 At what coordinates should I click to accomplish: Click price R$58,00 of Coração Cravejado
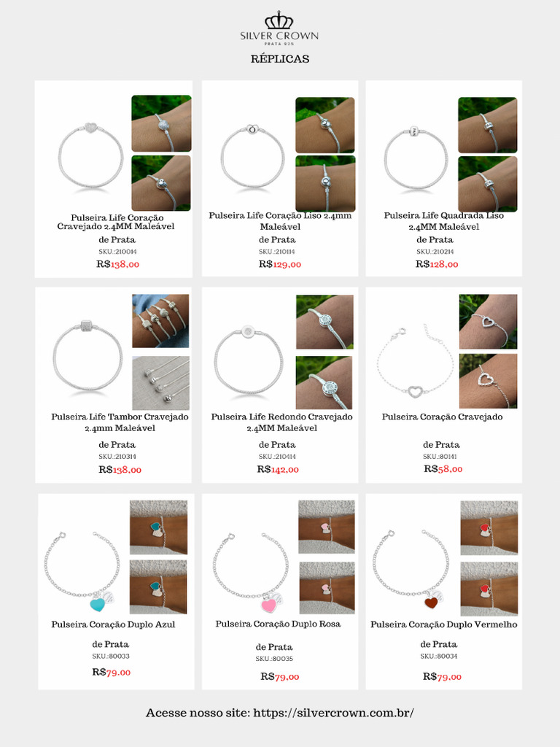point(443,469)
